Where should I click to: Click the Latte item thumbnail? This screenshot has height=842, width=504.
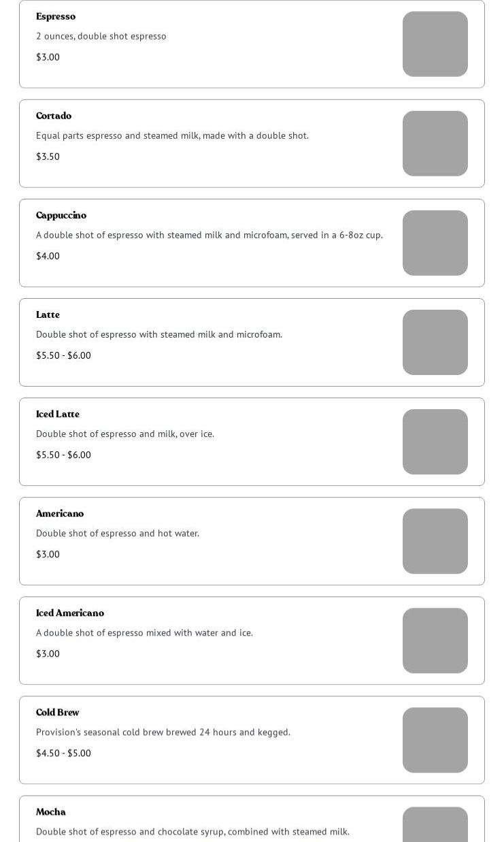pyautogui.click(x=435, y=342)
